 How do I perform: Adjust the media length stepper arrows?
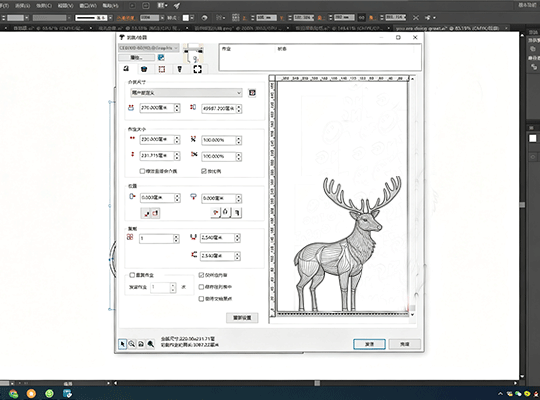click(239, 109)
